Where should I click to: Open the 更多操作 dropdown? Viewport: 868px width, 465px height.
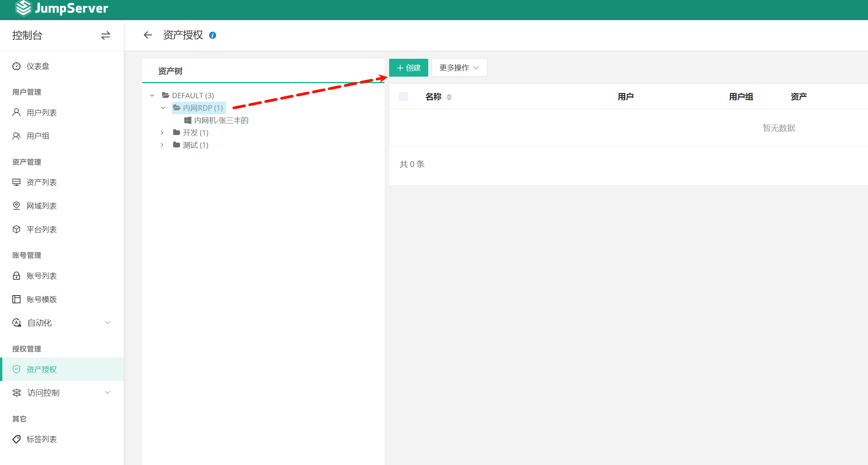[459, 68]
